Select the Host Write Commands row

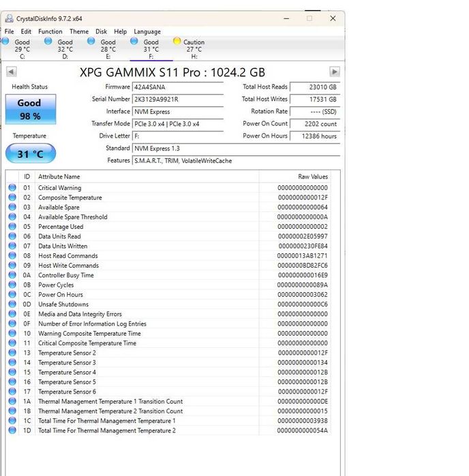pyautogui.click(x=168, y=266)
